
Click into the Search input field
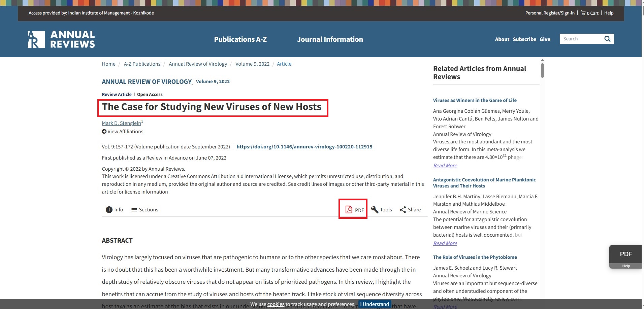(581, 39)
